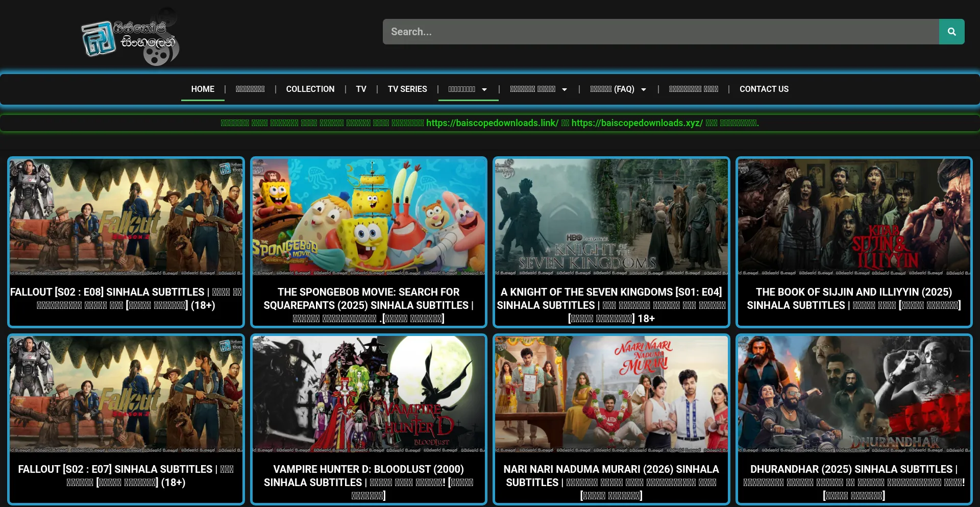Expand the dropdown arrow beside FAQ

[644, 89]
